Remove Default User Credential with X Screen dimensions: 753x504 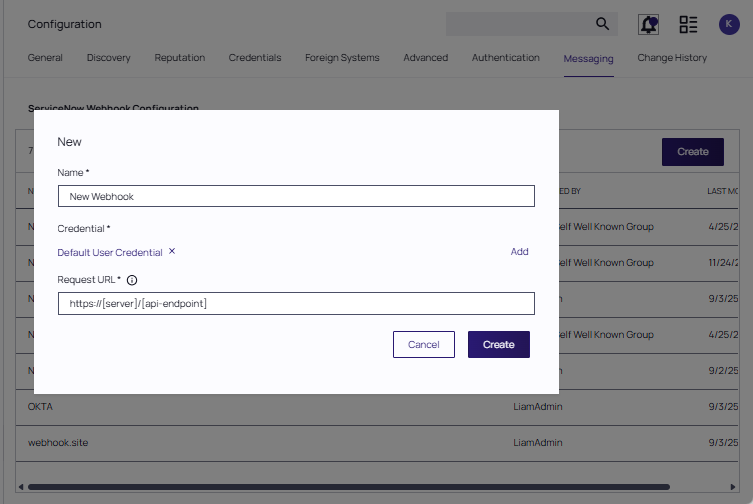pos(172,252)
